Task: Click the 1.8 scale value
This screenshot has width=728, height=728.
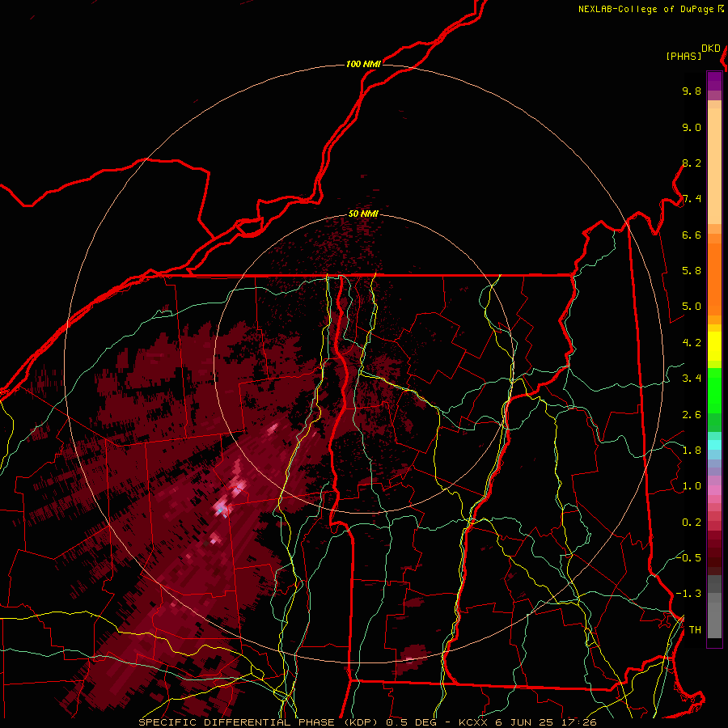Action: [692, 451]
